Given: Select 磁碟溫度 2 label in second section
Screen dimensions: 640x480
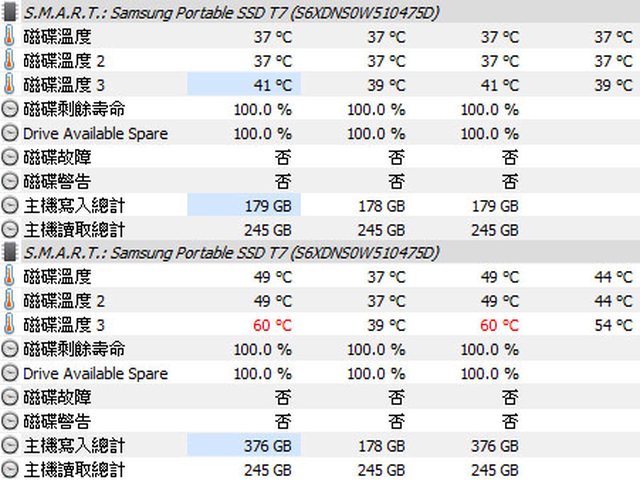Looking at the screenshot, I should pos(64,301).
